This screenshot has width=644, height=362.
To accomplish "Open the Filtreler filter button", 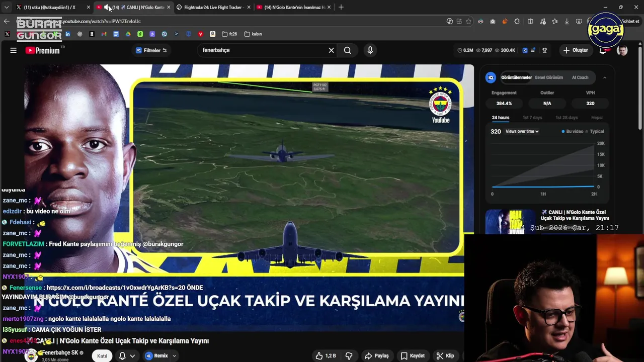I will pos(151,50).
